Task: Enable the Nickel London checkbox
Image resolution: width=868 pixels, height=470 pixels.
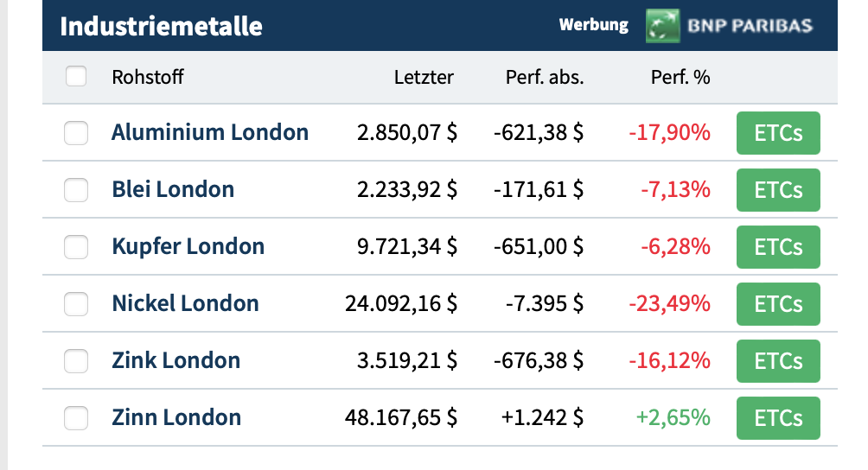Action: 76,304
